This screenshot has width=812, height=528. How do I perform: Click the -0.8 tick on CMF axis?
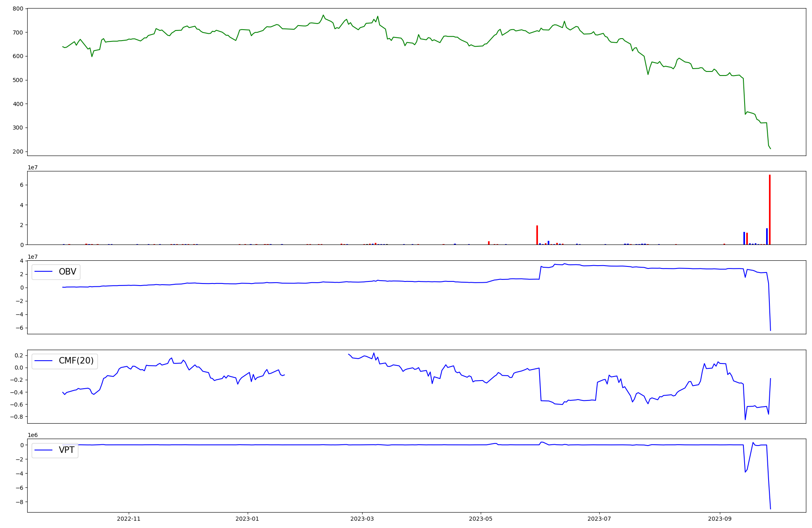[17, 417]
